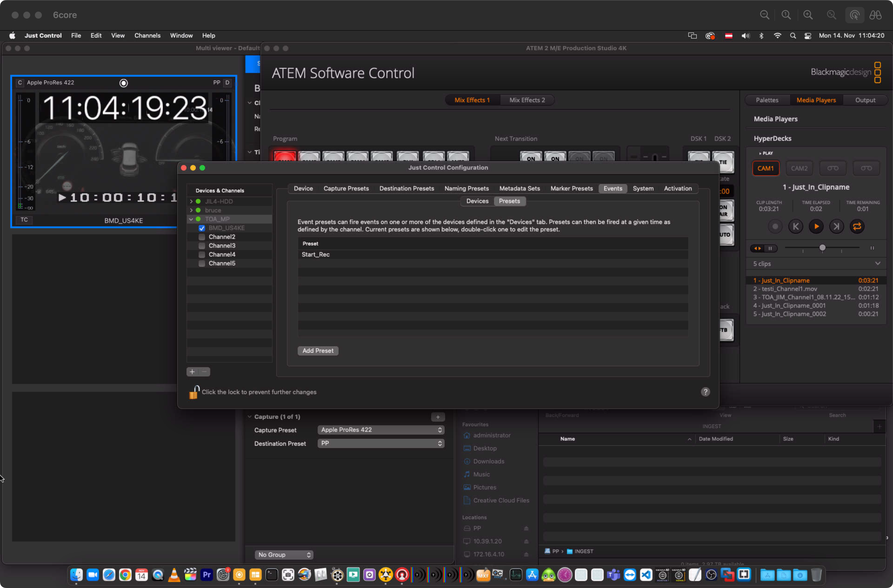This screenshot has height=588, width=893.
Task: Open the Capture Preset dropdown
Action: point(381,430)
